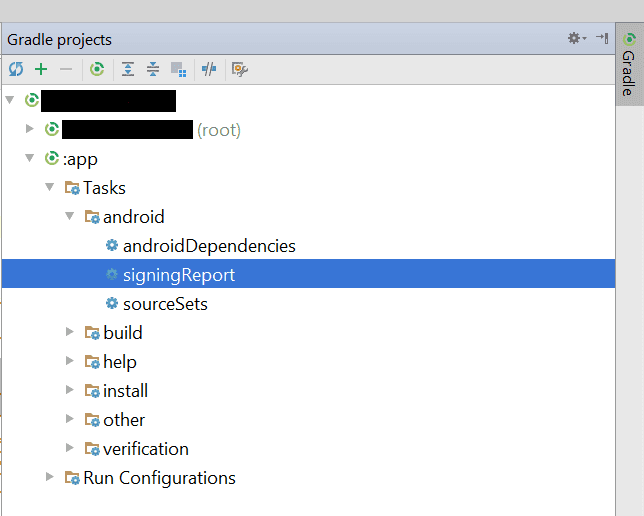The height and width of the screenshot is (516, 644).
Task: Open Gradle settings wrench icon
Action: [x=239, y=69]
